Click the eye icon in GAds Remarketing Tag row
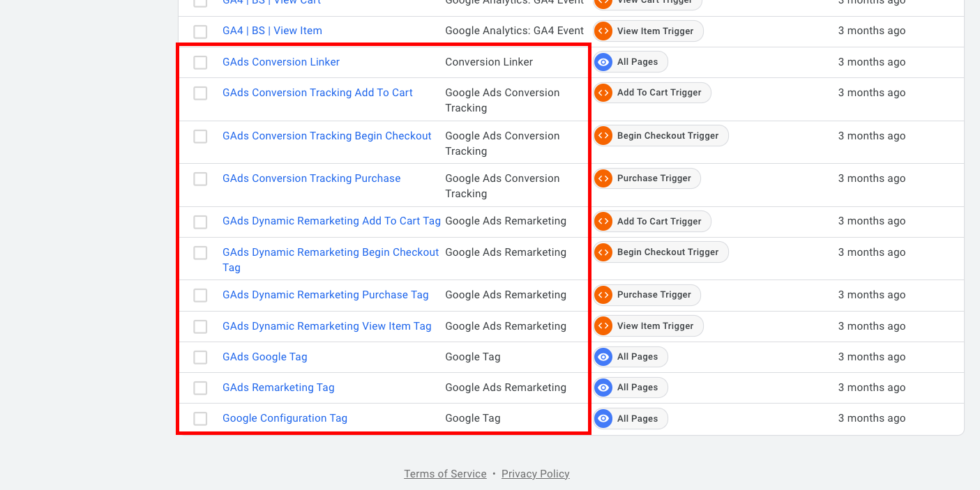The image size is (980, 490). 603,388
